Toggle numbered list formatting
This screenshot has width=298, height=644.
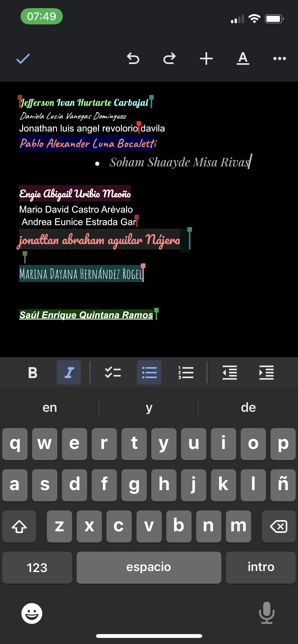186,373
